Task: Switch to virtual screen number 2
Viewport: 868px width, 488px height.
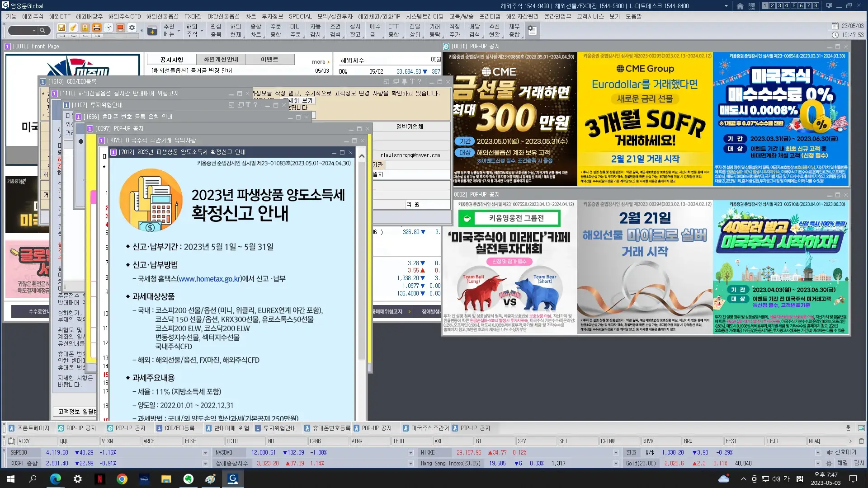Action: (x=772, y=6)
